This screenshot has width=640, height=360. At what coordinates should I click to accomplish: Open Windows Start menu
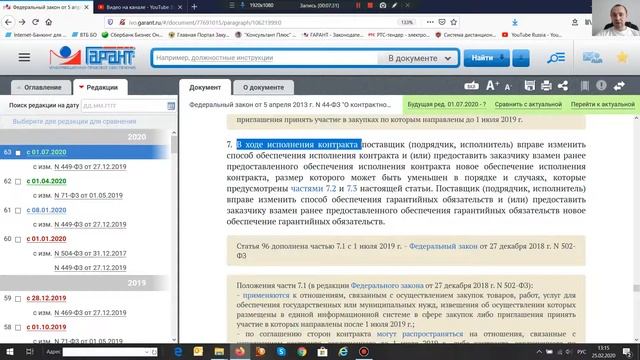coord(10,351)
